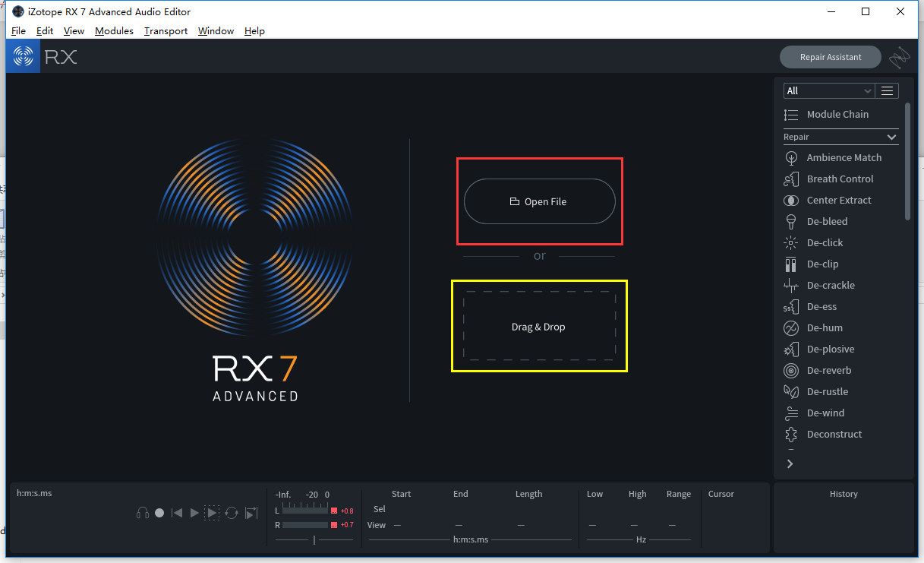Toggle loop playback
The image size is (924, 563).
[232, 513]
